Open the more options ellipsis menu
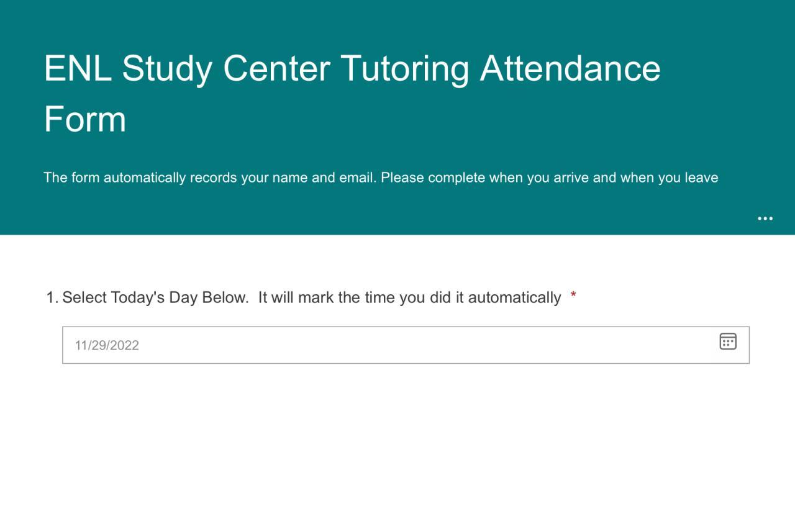 pyautogui.click(x=765, y=219)
